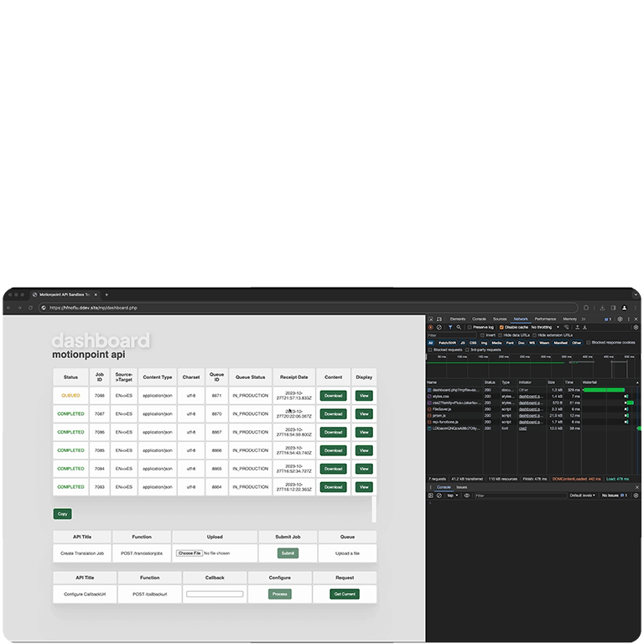Open DevTools three-dot customize menu
The height and width of the screenshot is (644, 644).
[x=628, y=319]
